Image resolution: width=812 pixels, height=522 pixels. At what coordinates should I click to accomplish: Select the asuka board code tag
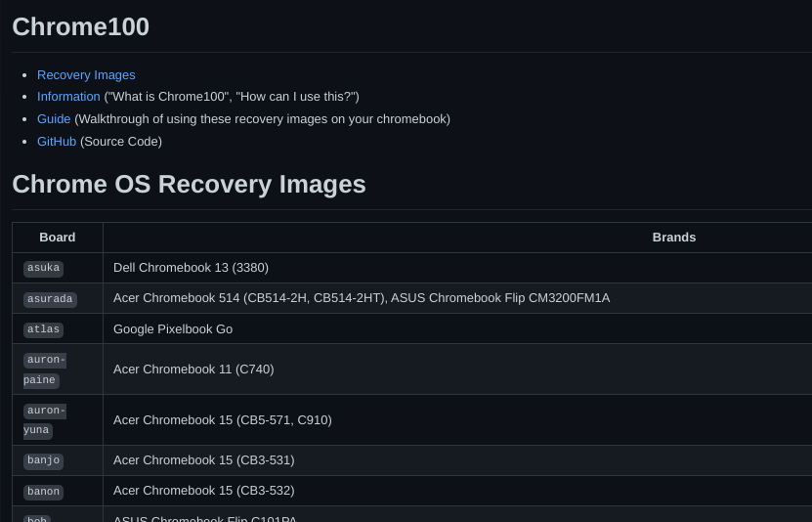44,269
